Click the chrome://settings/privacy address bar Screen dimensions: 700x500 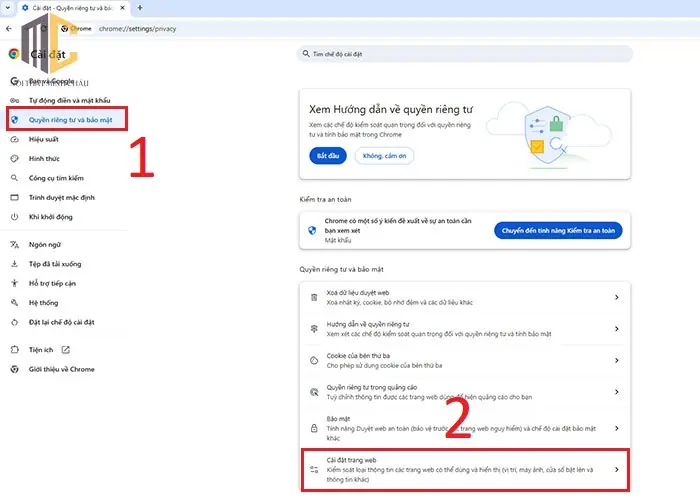click(138, 29)
